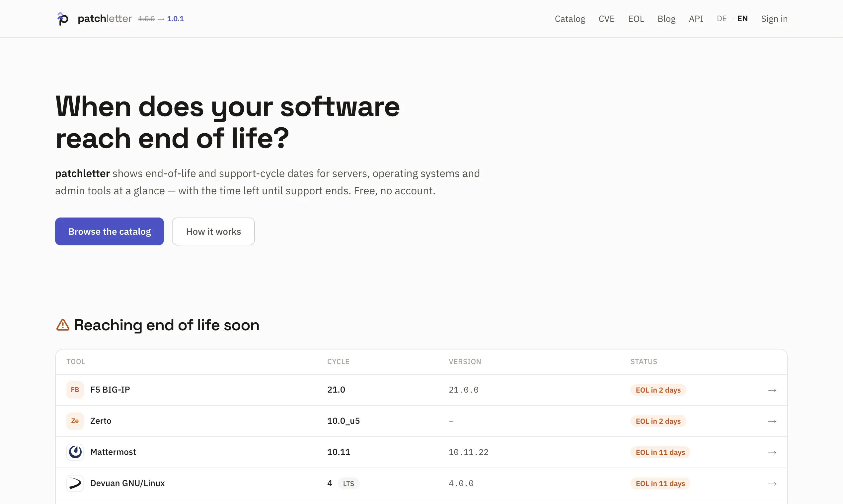The height and width of the screenshot is (504, 843).
Task: Click the Zerto 'Ze' icon
Action: (x=75, y=421)
